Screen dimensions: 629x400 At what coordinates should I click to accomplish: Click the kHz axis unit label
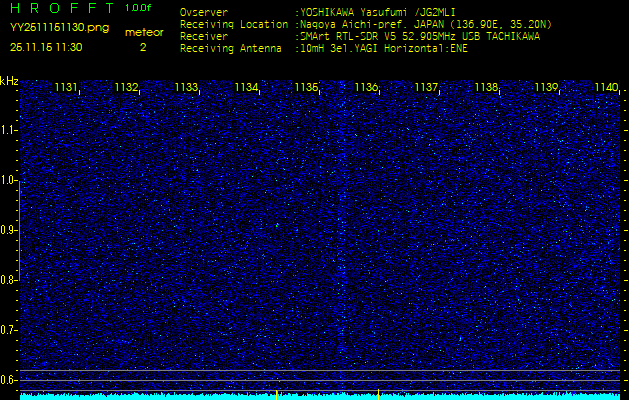click(9, 81)
